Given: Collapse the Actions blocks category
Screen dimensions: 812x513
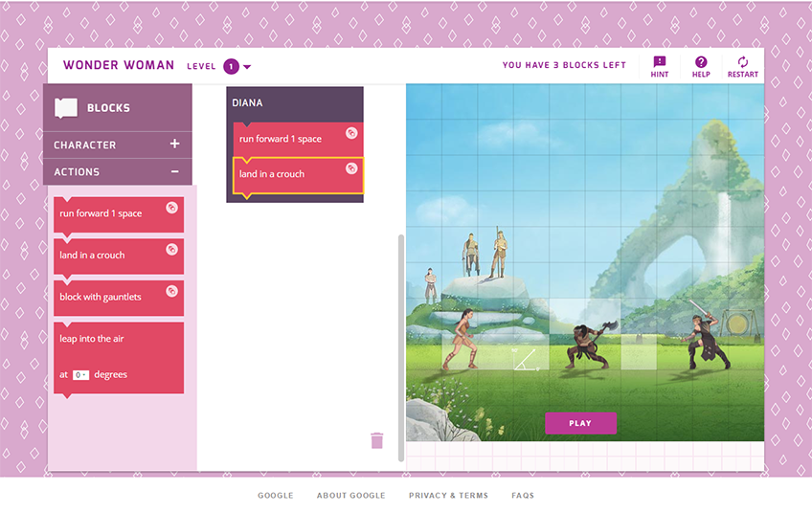Looking at the screenshot, I should tap(118, 172).
